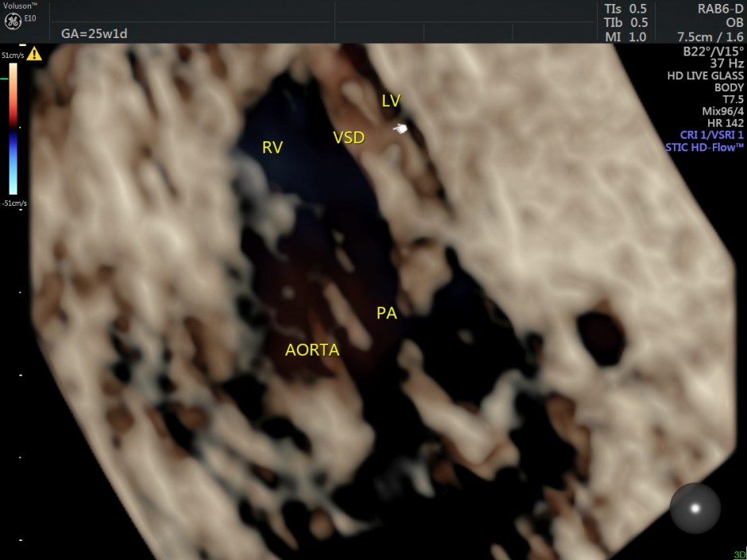
Task: Select the HD LIVE GLASS render mode text
Action: [x=706, y=75]
